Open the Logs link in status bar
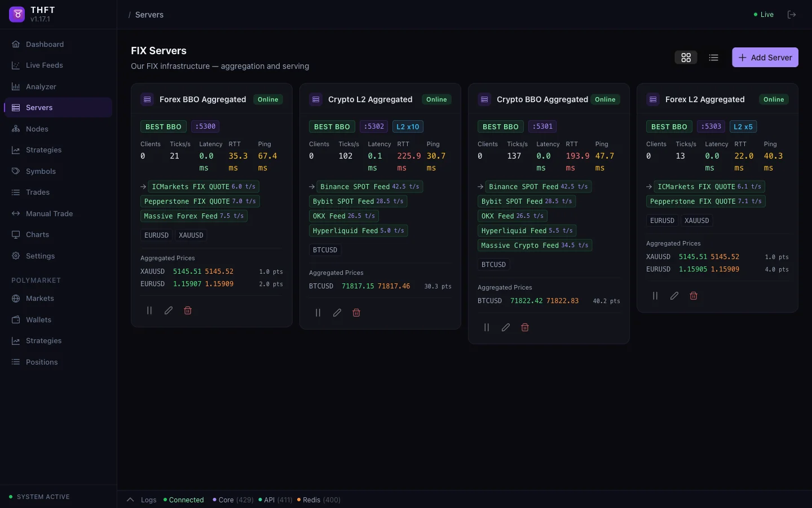This screenshot has width=812, height=508. 148,500
